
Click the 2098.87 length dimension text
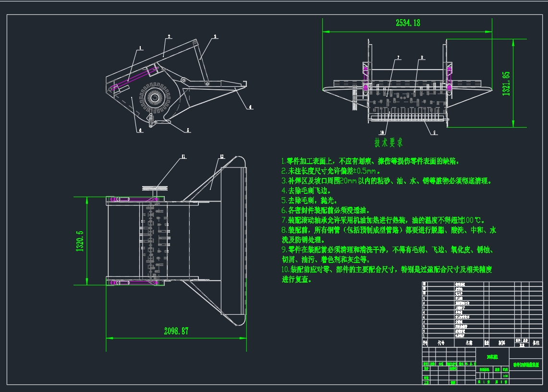176,331
